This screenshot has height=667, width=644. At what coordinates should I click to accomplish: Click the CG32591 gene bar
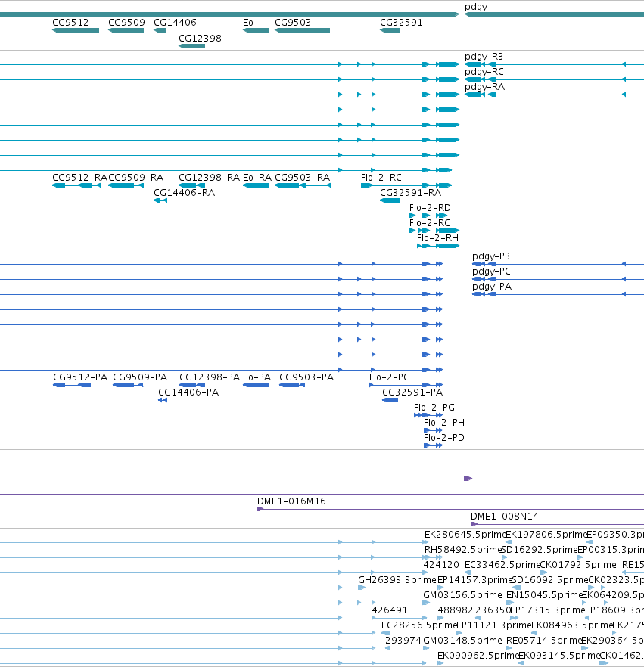click(x=390, y=30)
